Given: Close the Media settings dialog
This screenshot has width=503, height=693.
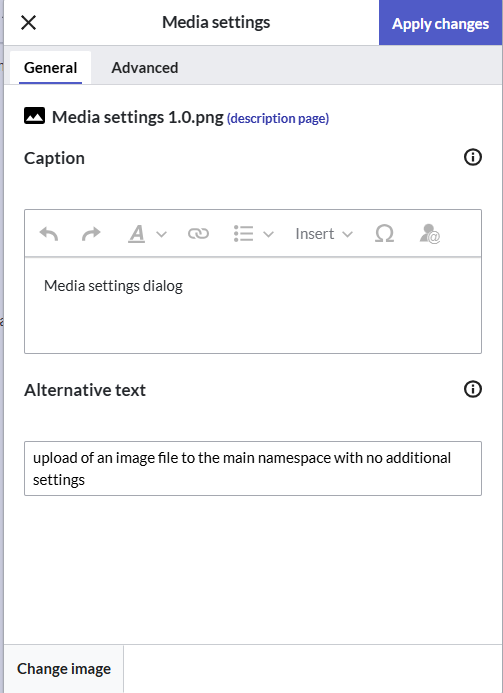Looking at the screenshot, I should pyautogui.click(x=28, y=23).
